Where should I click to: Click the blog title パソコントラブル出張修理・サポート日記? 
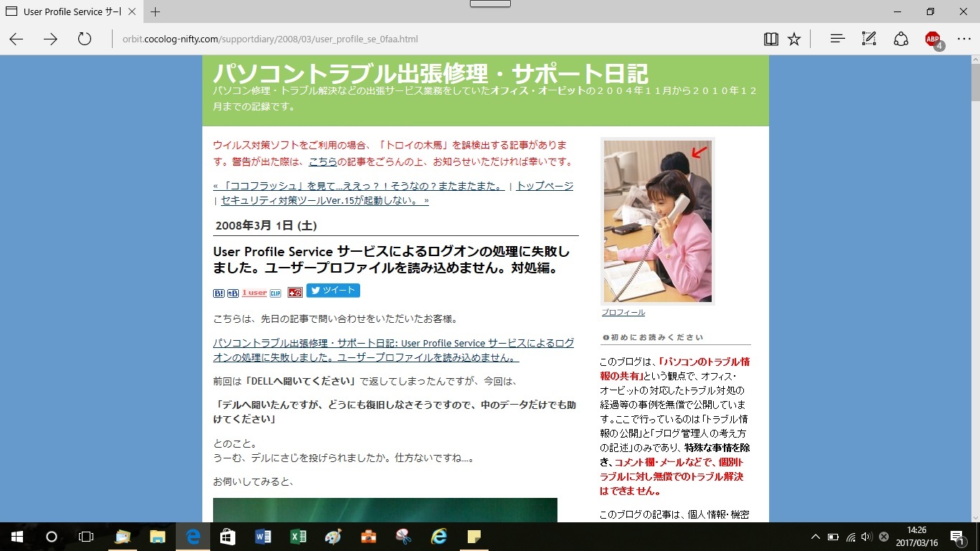430,73
